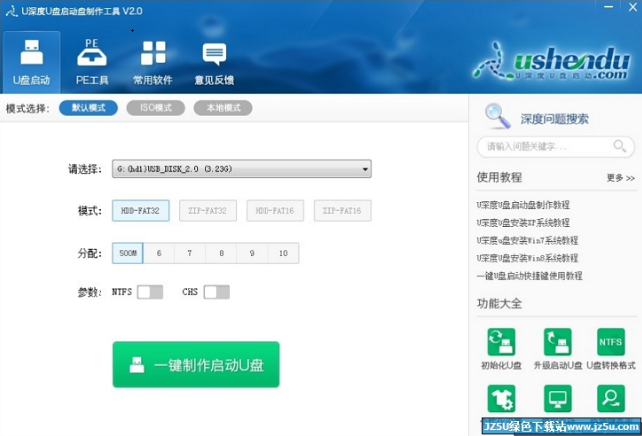Open the USB disk selection dropdown
Viewport: 642px width, 436px height.
pyautogui.click(x=242, y=169)
